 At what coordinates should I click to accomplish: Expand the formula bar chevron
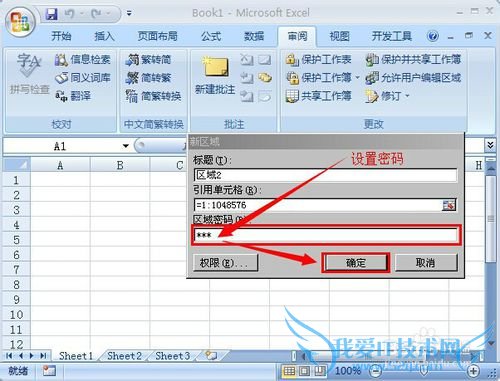coord(490,145)
